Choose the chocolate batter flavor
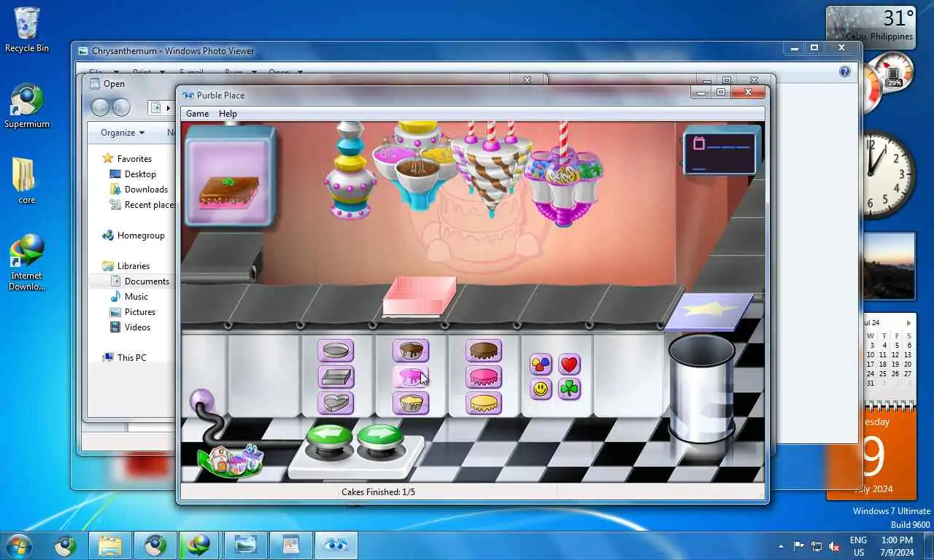 point(411,351)
